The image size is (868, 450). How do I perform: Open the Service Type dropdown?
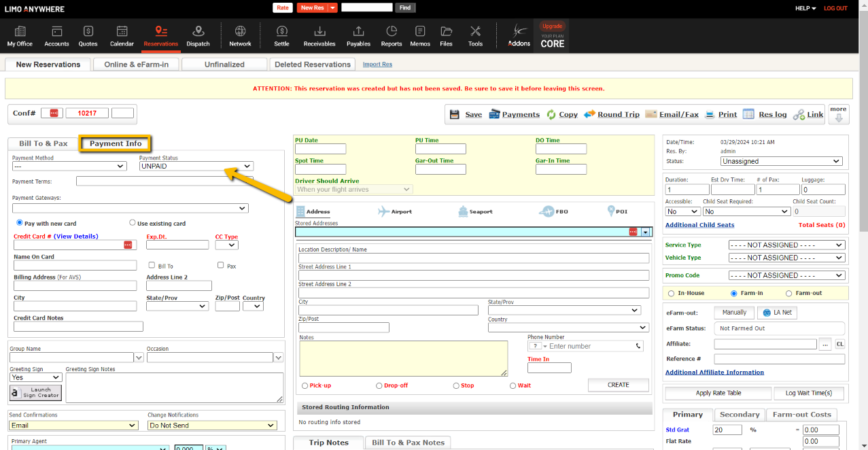[x=786, y=245]
